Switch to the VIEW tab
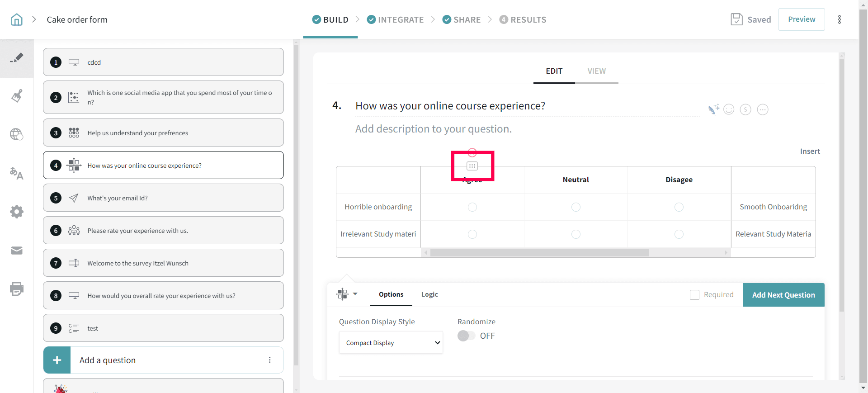Viewport: 868px width, 393px height. [596, 71]
